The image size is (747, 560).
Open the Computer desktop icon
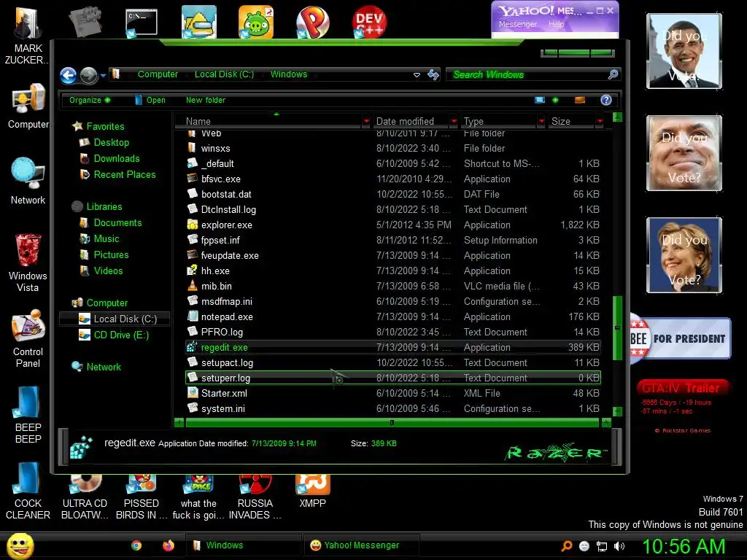coord(28,106)
